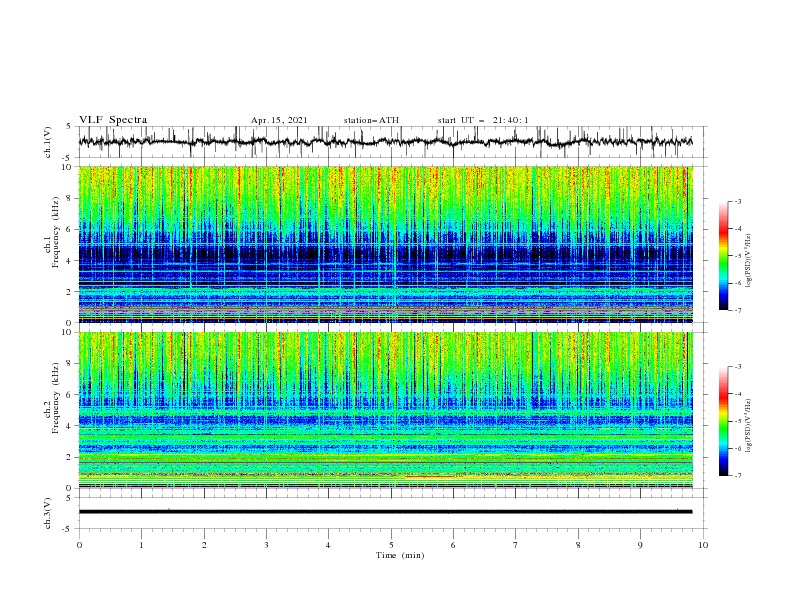Click time axis tick label '8'

pyautogui.click(x=578, y=545)
